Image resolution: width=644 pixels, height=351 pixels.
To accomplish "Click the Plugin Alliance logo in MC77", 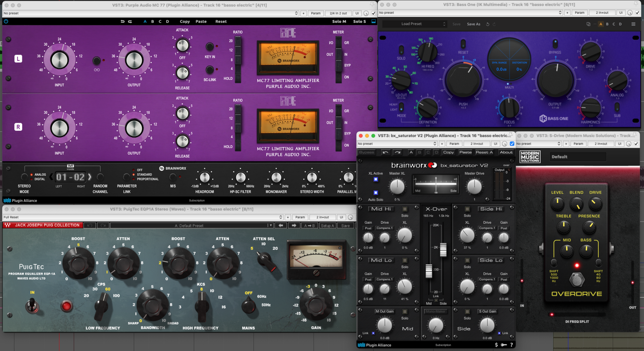I will click(x=20, y=200).
